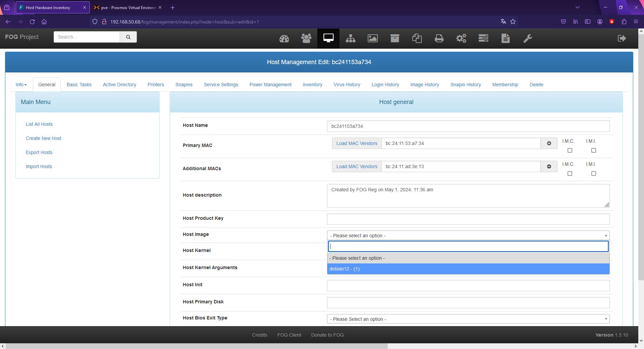644x349 pixels.
Task: Bookmark this page with star icon
Action: click(513, 22)
